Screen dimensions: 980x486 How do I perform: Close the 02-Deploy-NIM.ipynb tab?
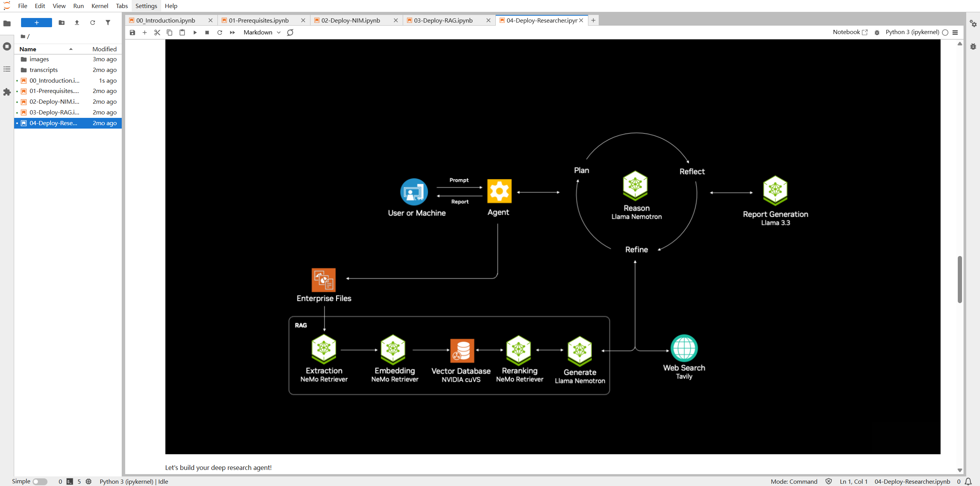tap(396, 20)
